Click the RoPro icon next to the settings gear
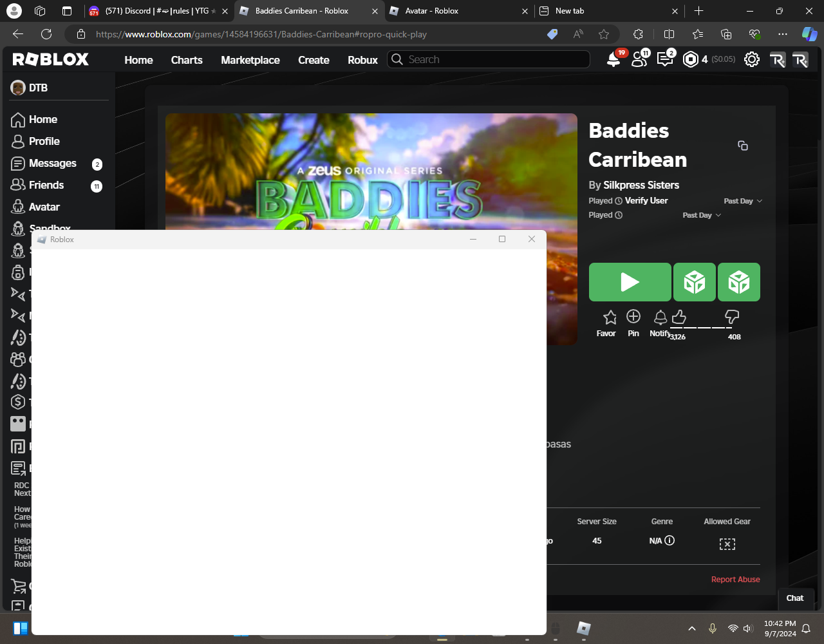824x644 pixels. pyautogui.click(x=778, y=59)
